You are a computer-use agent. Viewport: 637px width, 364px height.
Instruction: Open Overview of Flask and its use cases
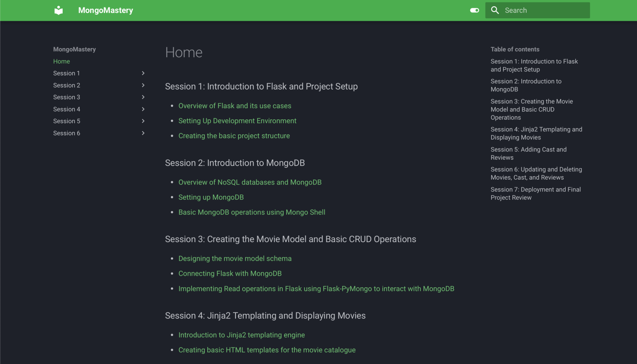(235, 106)
